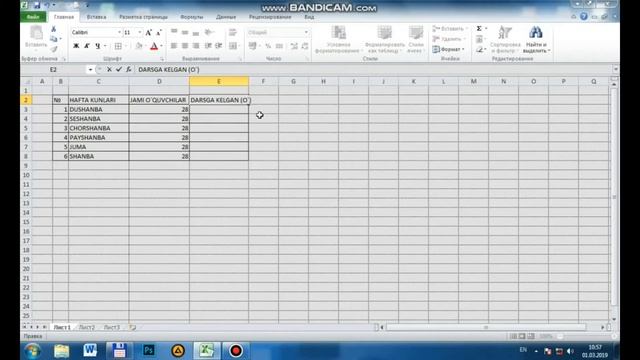
Task: Open the font size 11 dropdown
Action: [x=140, y=32]
